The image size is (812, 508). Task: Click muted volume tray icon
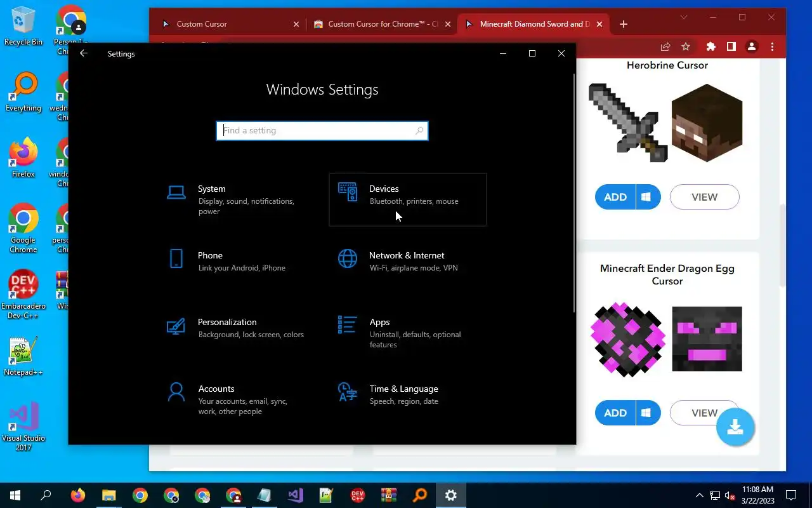[x=730, y=495]
